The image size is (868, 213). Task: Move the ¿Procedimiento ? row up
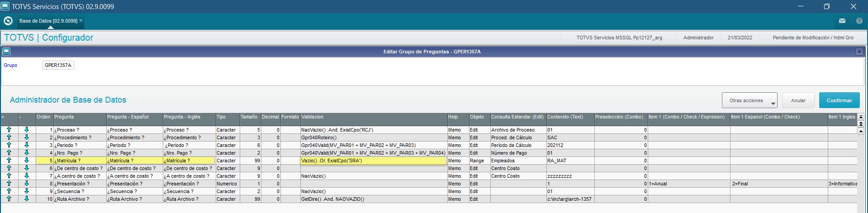coord(9,137)
